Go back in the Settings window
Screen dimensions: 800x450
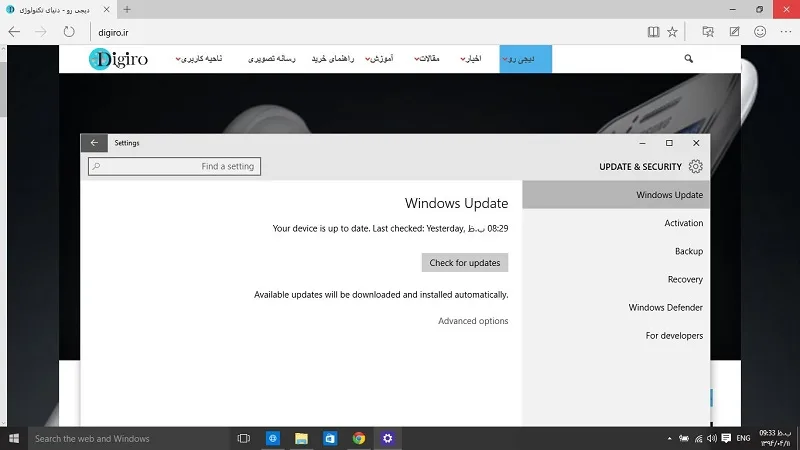tap(94, 143)
